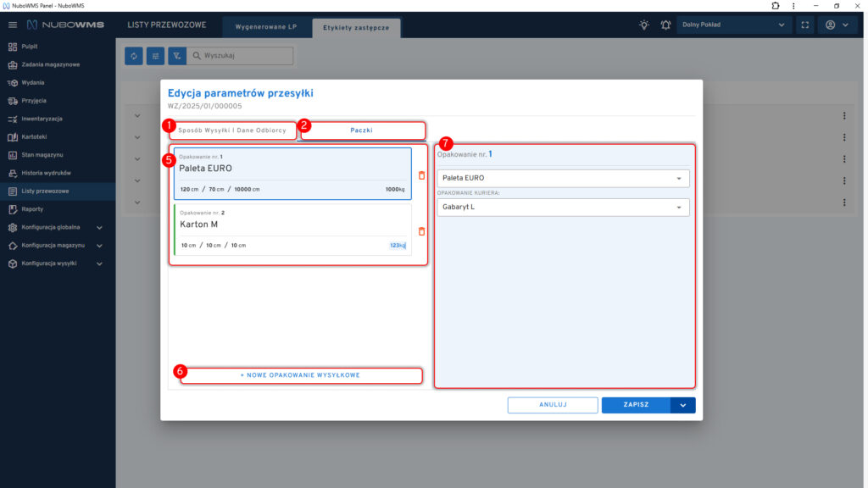
Task: Switch to the Wygenerowane LP tab
Action: click(266, 27)
